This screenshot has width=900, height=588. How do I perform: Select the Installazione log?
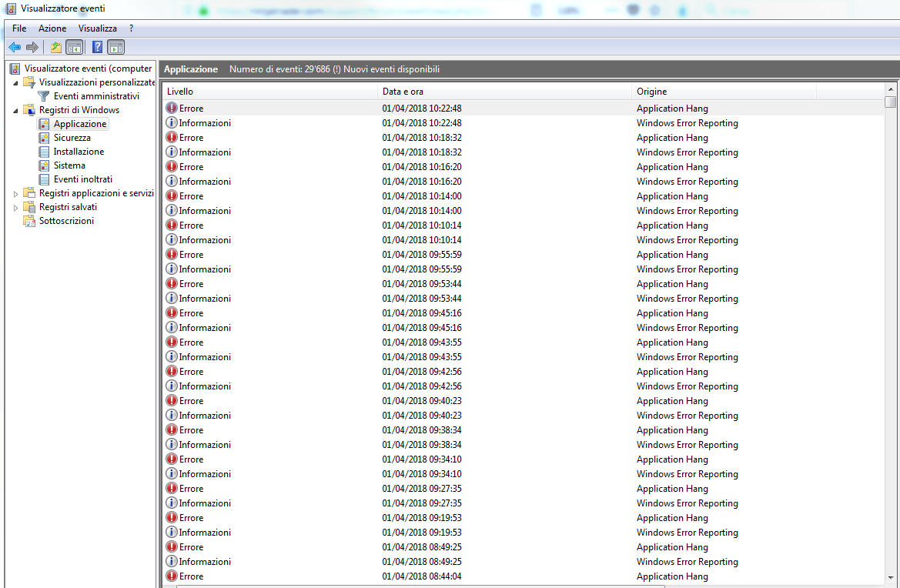point(79,152)
